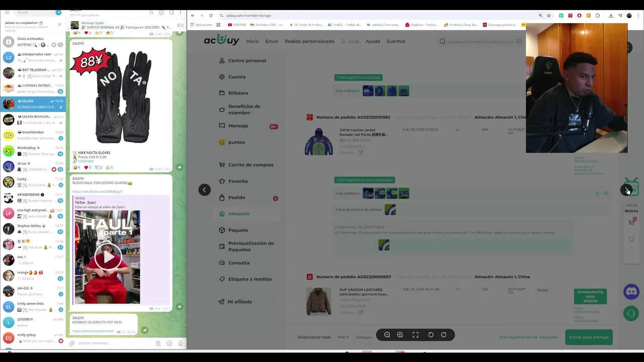The image size is (644, 362).
Task: Click the acbuy logo
Action: 221,41
